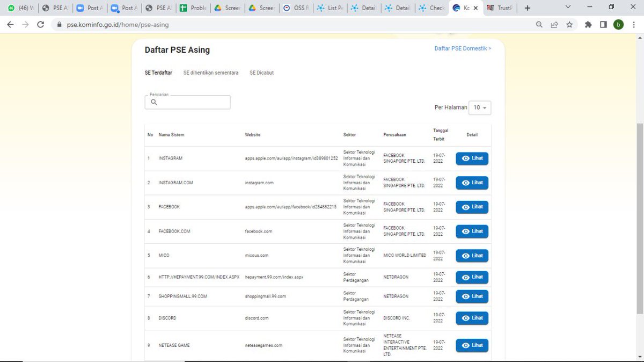Click the zoom magnifier icon in address bar
This screenshot has width=644, height=362.
[539, 25]
